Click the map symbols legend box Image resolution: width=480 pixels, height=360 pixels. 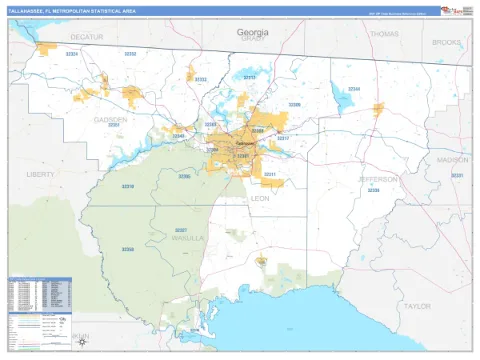coord(40,331)
